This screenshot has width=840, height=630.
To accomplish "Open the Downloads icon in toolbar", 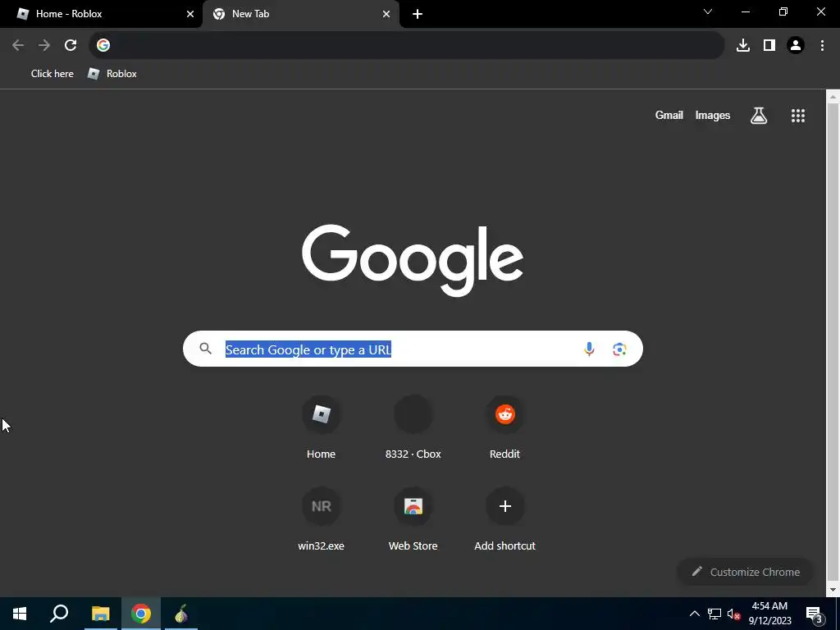I will pos(743,45).
